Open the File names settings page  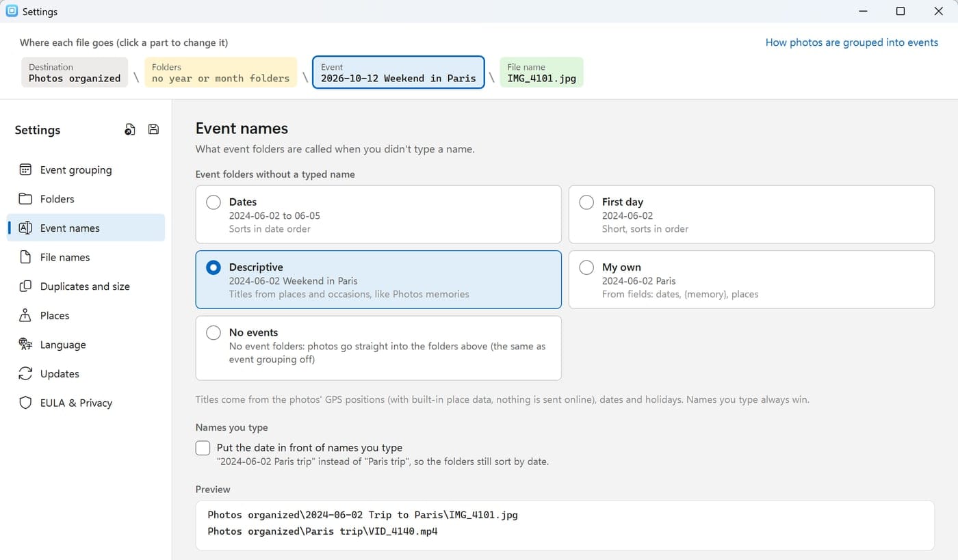pyautogui.click(x=86, y=257)
